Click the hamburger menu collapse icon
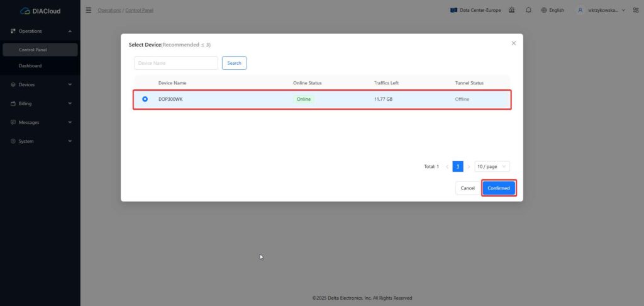The image size is (644, 306). click(89, 10)
